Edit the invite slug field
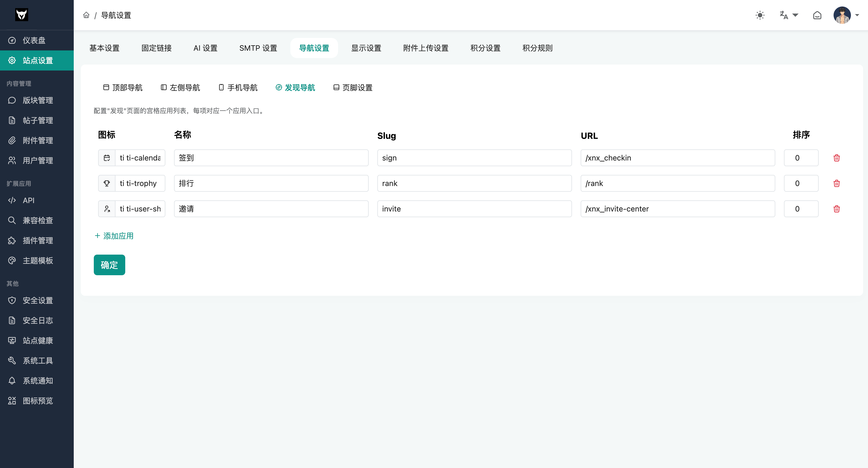Viewport: 868px width, 468px height. [x=474, y=209]
